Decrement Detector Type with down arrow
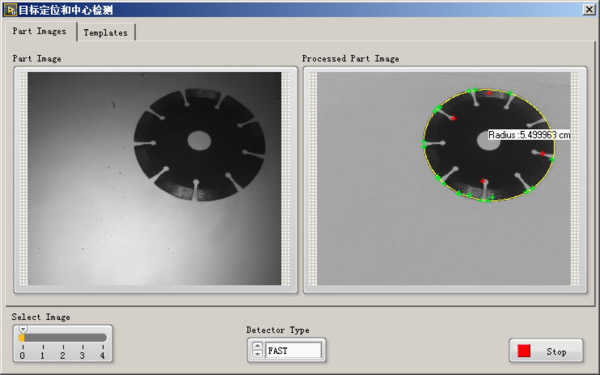The height and width of the screenshot is (375, 600). tap(258, 354)
